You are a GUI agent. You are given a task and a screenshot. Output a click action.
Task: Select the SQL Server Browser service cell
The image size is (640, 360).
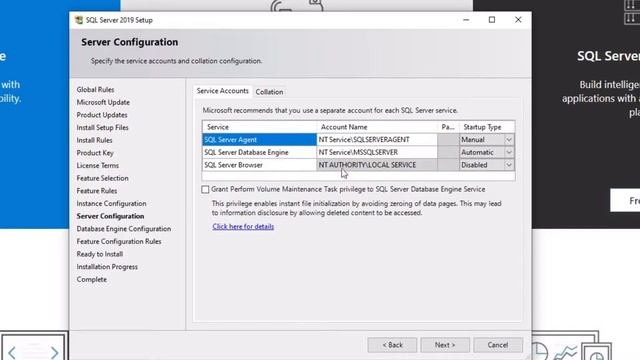pyautogui.click(x=259, y=165)
